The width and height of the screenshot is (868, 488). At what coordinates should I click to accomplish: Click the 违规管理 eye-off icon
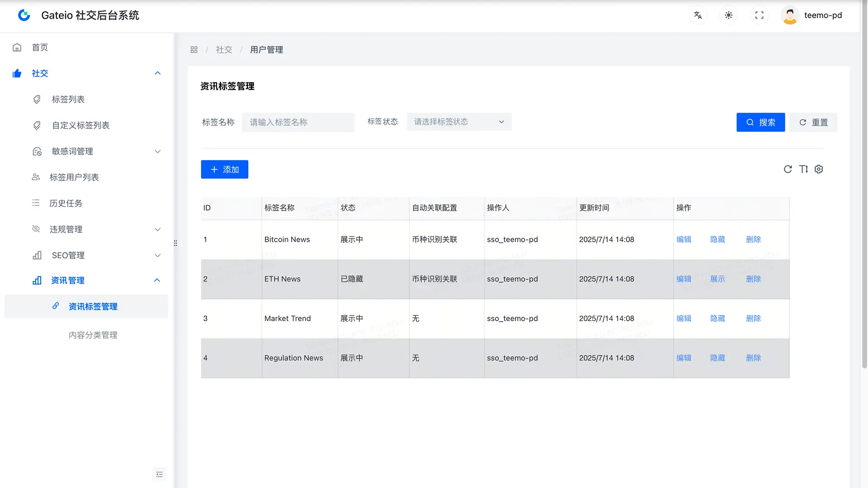(36, 229)
